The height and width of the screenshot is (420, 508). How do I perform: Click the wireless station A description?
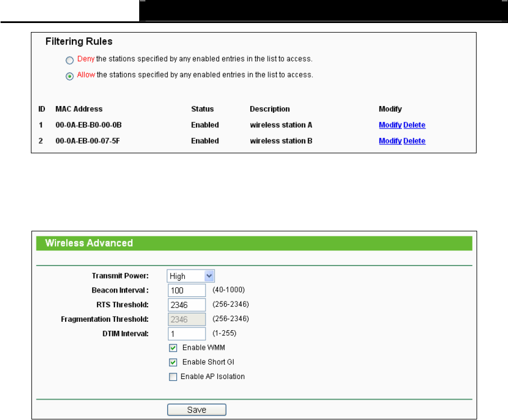tap(281, 125)
